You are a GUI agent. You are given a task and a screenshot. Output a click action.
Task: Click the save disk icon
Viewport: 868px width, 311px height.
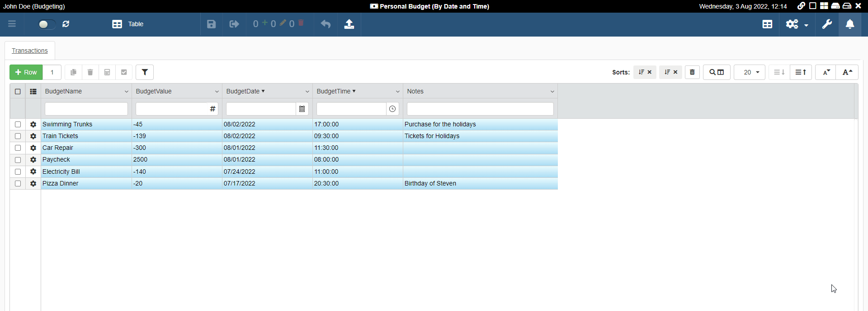click(x=211, y=24)
